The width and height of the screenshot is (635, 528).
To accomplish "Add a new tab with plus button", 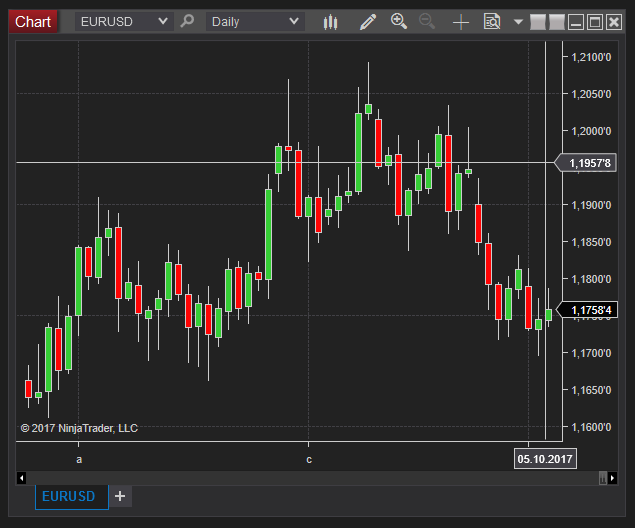I will point(120,496).
